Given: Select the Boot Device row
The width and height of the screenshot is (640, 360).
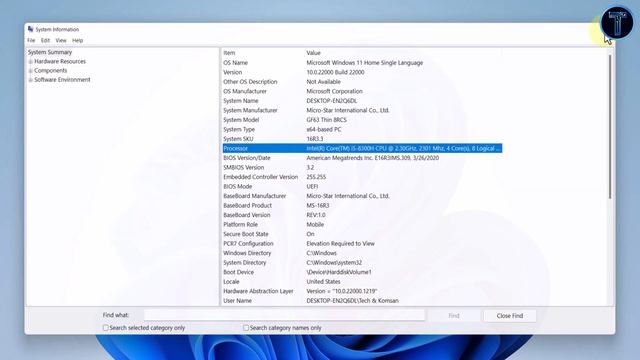Looking at the screenshot, I should pyautogui.click(x=362, y=272).
